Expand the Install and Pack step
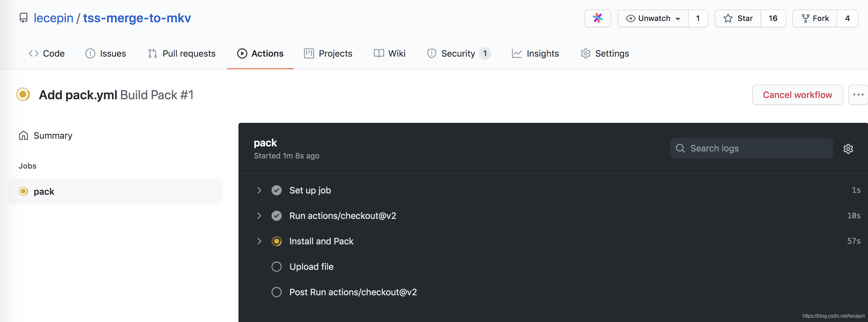Viewport: 868px width, 322px height. coord(259,241)
